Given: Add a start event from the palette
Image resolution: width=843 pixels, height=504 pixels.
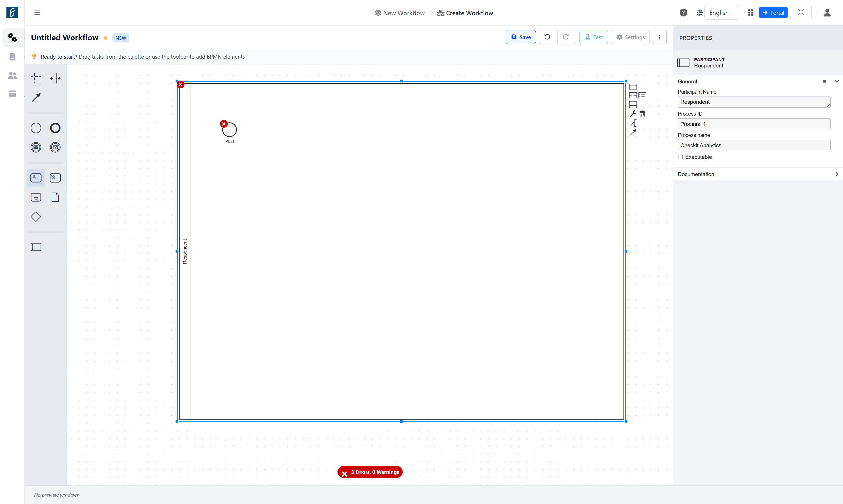Looking at the screenshot, I should 36,128.
